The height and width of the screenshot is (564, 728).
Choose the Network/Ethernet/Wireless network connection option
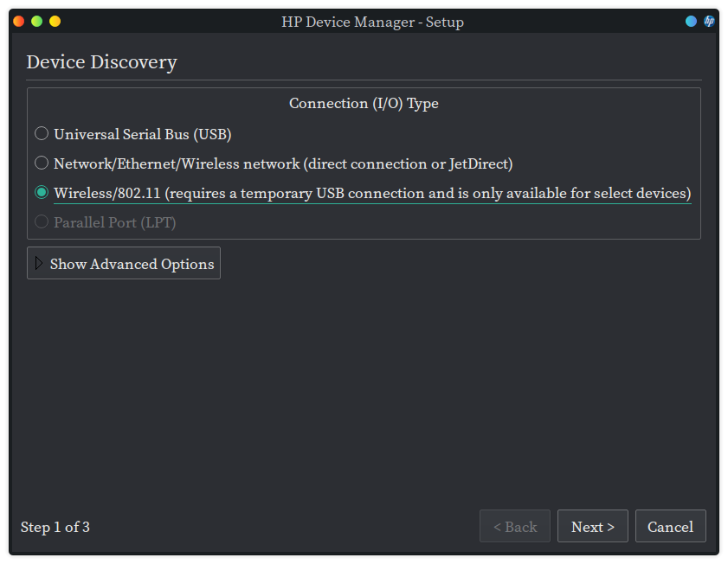(x=42, y=163)
